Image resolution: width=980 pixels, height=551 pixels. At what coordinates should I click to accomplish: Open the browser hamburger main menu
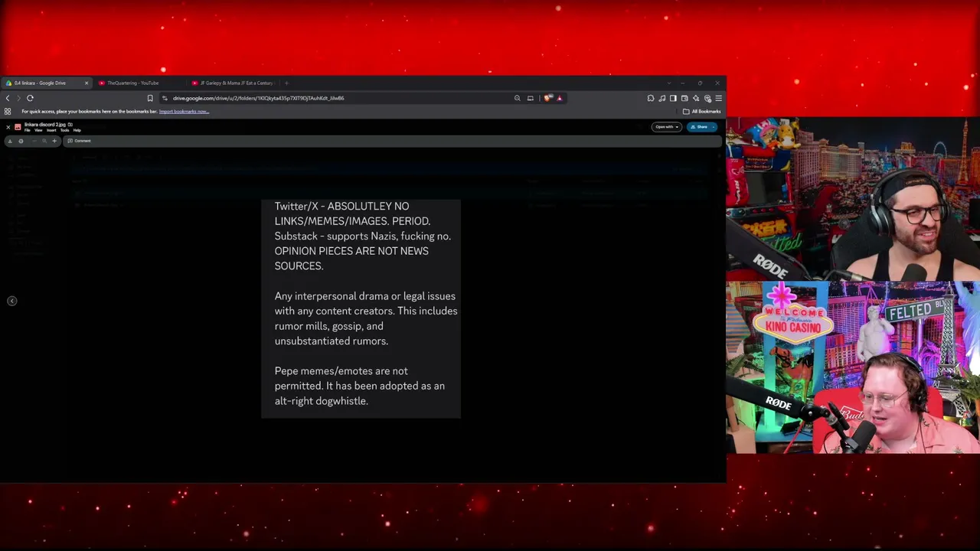tap(718, 98)
